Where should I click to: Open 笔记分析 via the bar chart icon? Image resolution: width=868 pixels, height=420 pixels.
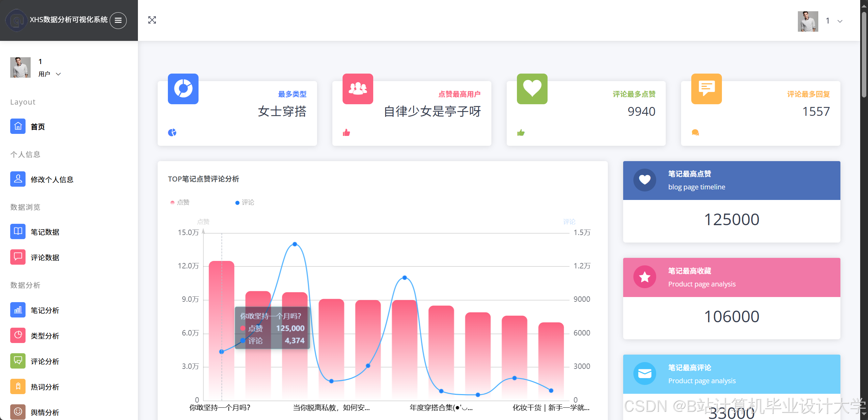18,310
